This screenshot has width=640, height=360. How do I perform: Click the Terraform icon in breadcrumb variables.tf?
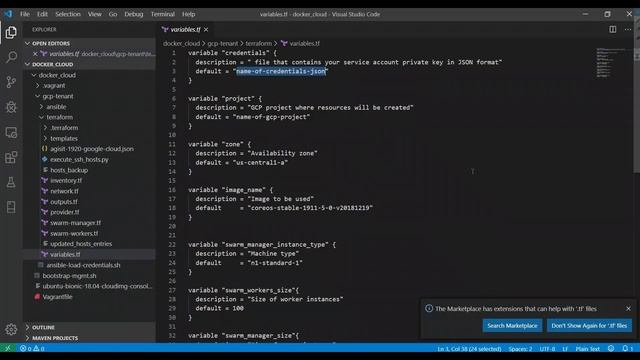tap(284, 43)
